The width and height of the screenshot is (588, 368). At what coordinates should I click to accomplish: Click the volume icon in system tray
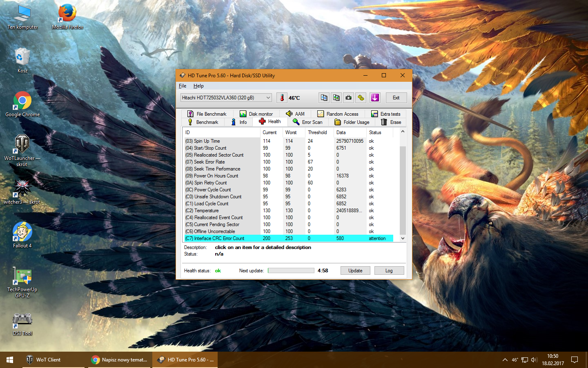tap(534, 360)
